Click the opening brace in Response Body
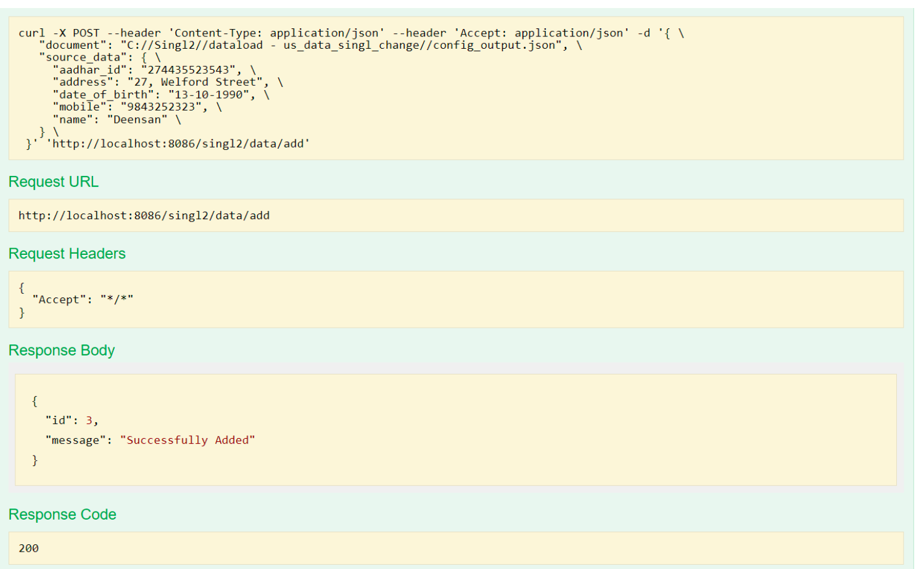Viewport: 924px width, 569px height. pyautogui.click(x=35, y=401)
